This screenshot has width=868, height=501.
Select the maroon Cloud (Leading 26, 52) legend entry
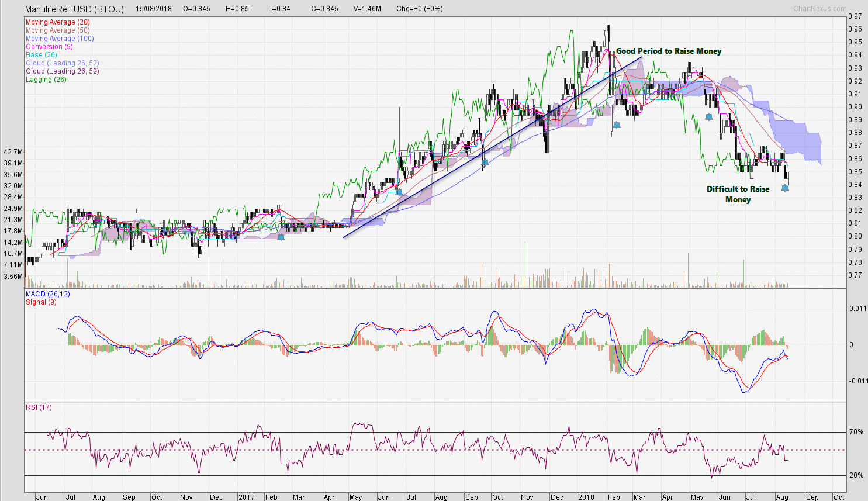pos(63,71)
